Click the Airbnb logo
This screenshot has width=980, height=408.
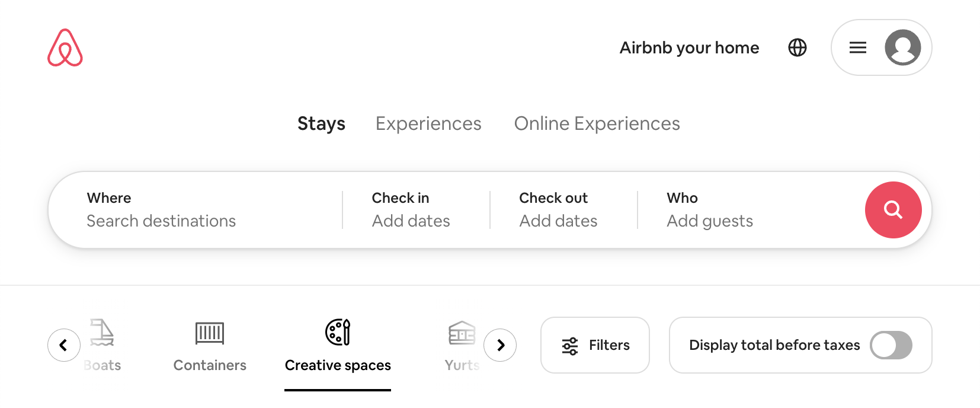pos(65,47)
